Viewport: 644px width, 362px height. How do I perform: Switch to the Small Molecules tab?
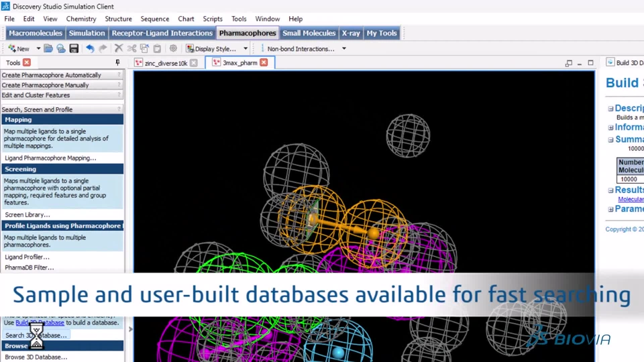(309, 34)
